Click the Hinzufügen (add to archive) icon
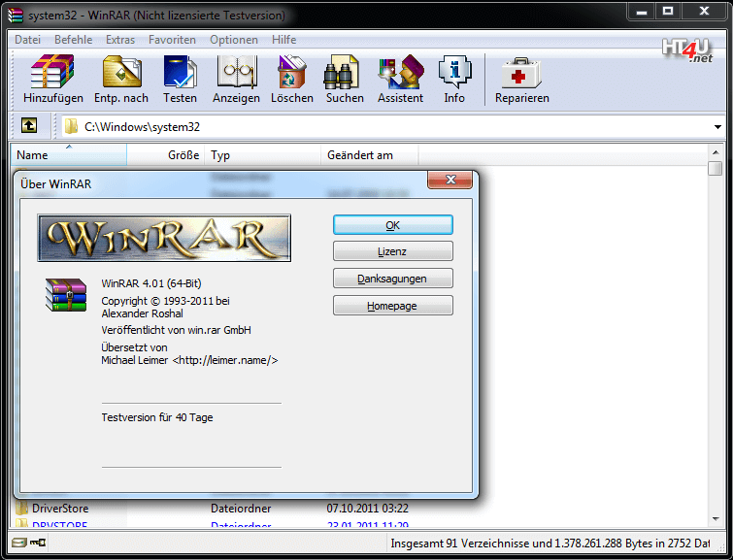733x560 pixels. (52, 72)
